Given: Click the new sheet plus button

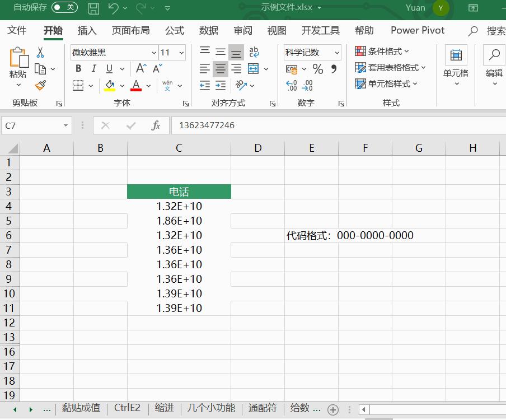Looking at the screenshot, I should pos(333,409).
